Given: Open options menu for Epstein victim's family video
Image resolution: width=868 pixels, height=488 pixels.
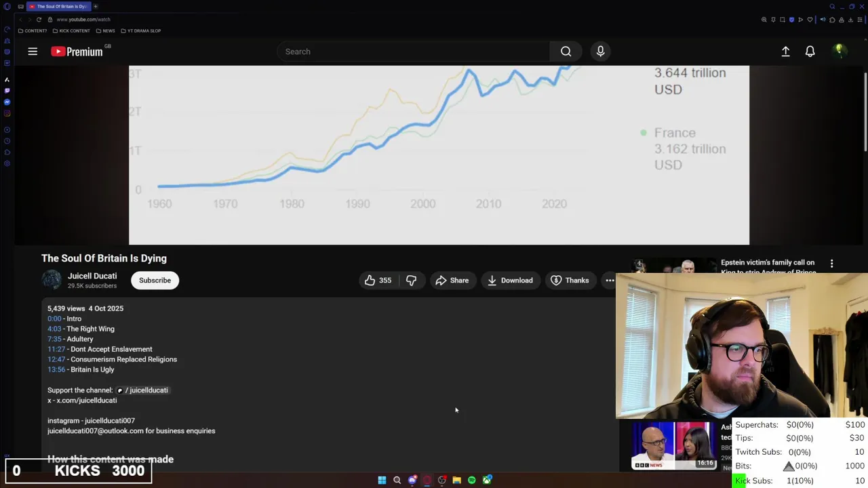Looking at the screenshot, I should [831, 263].
